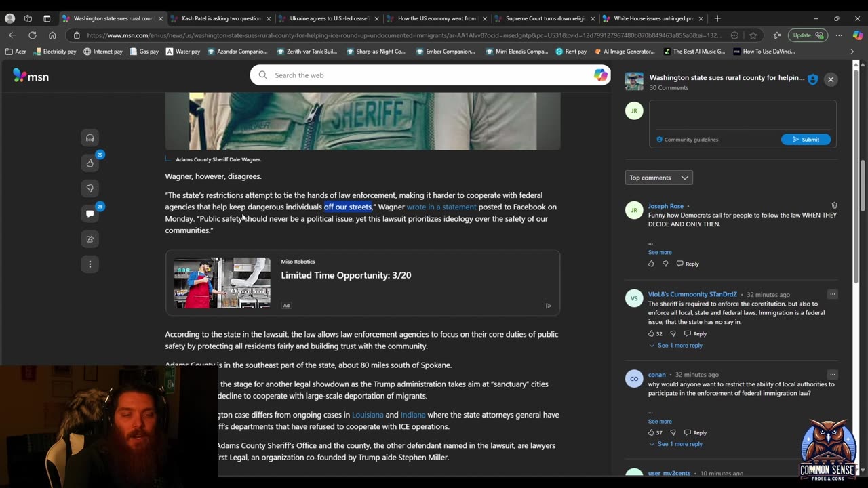The image size is (868, 488).
Task: Open the favorites list icon in toolbar
Action: pos(777,35)
